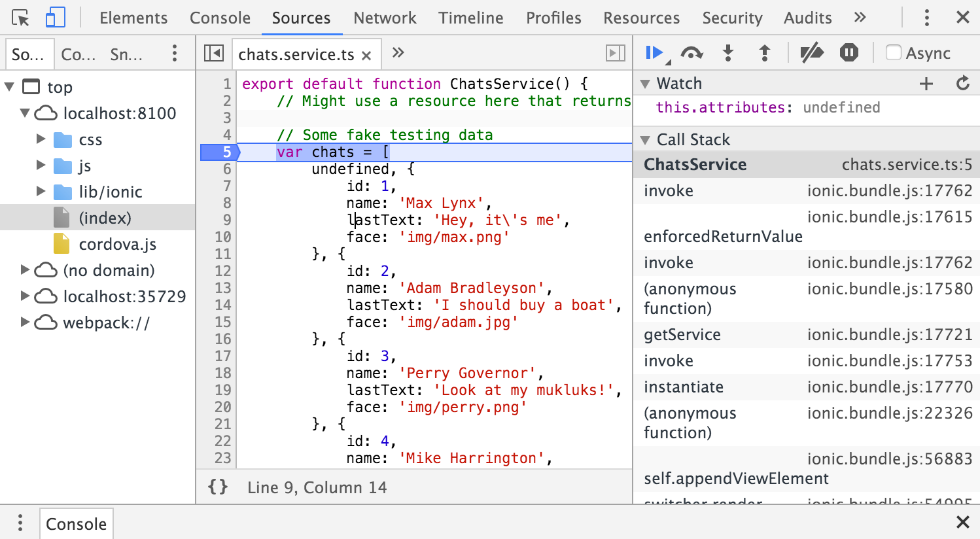Click the Step over next function call icon
The image size is (980, 539).
(691, 52)
